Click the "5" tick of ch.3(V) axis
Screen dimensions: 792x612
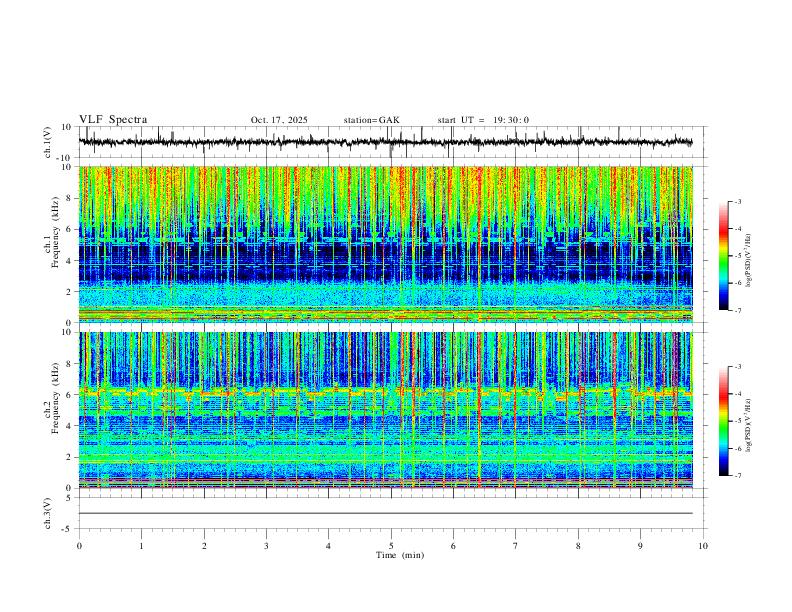click(69, 498)
